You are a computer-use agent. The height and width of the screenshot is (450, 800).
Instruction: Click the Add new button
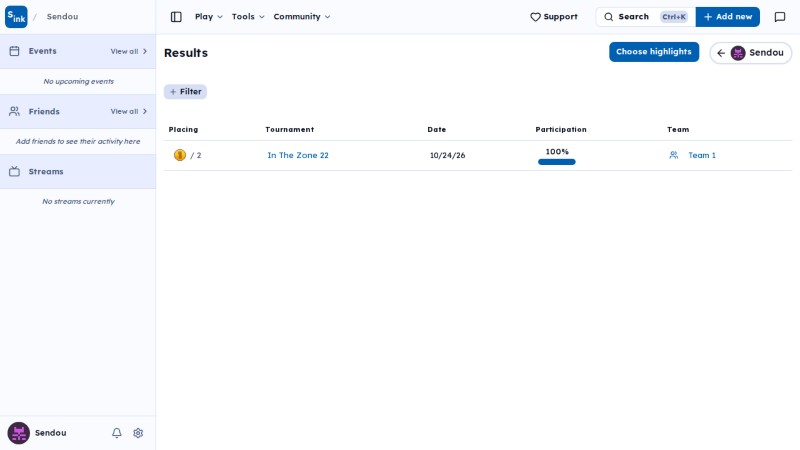[728, 17]
